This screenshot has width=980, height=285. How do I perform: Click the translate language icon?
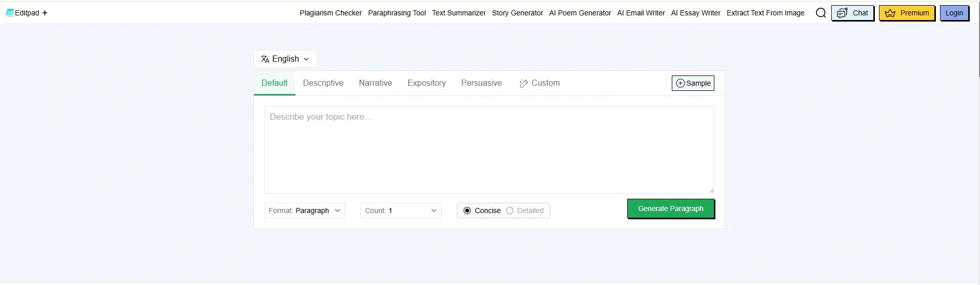pos(265,59)
